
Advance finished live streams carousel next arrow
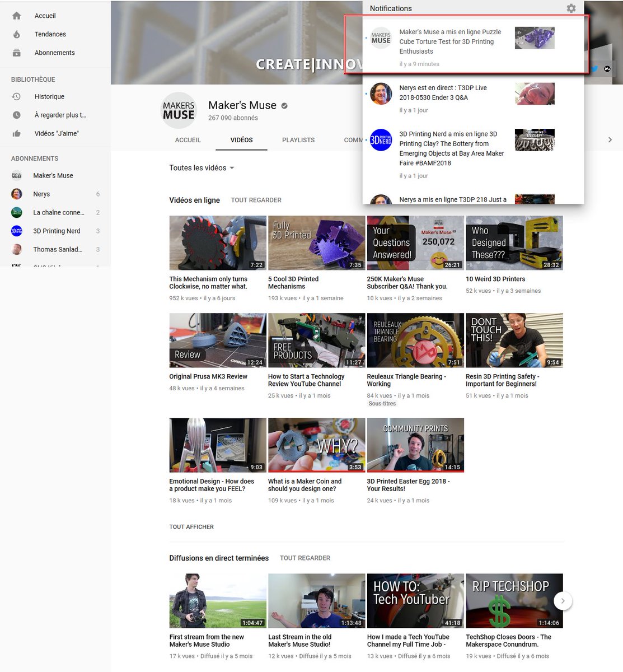click(563, 601)
